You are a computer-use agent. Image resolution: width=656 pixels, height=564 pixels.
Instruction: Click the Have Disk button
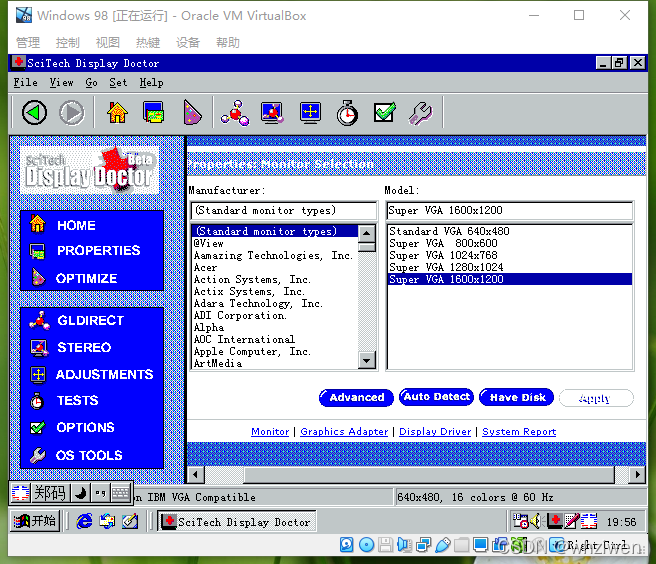coord(517,397)
